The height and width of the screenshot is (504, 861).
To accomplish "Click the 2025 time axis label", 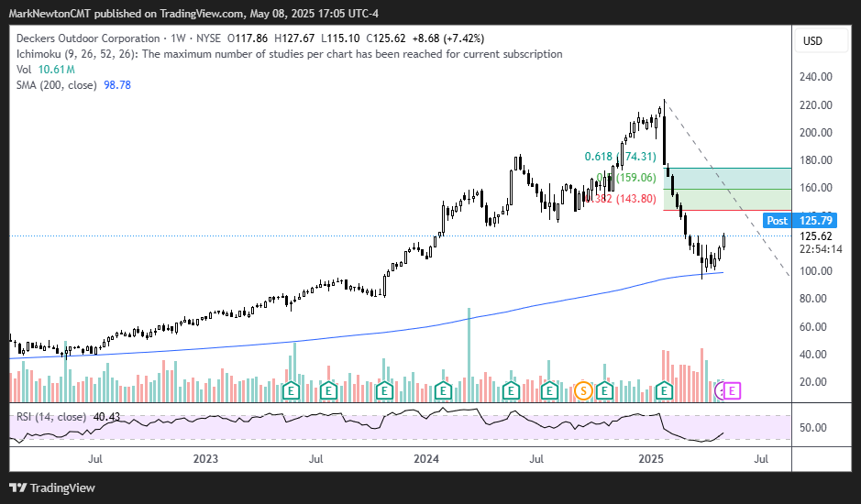I will point(651,458).
